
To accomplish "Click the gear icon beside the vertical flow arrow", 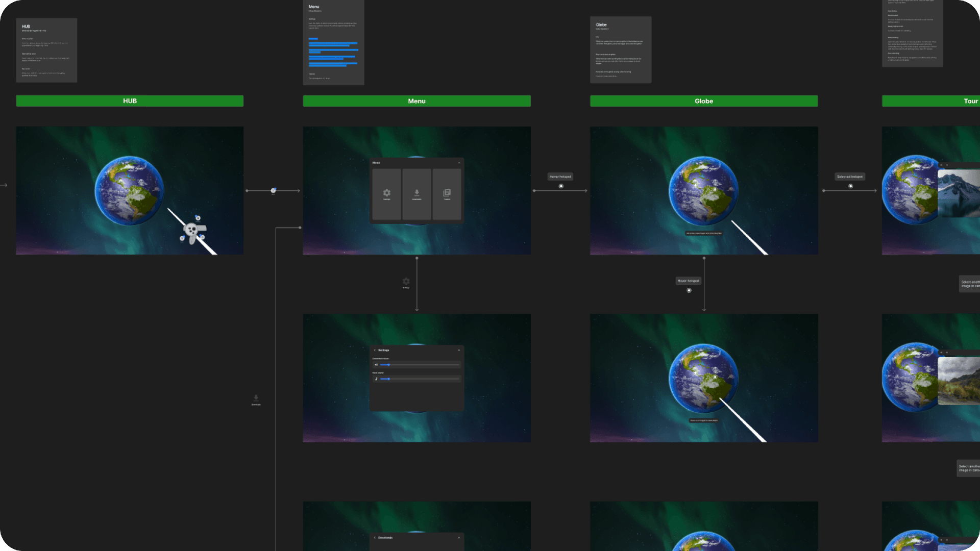I will (406, 282).
